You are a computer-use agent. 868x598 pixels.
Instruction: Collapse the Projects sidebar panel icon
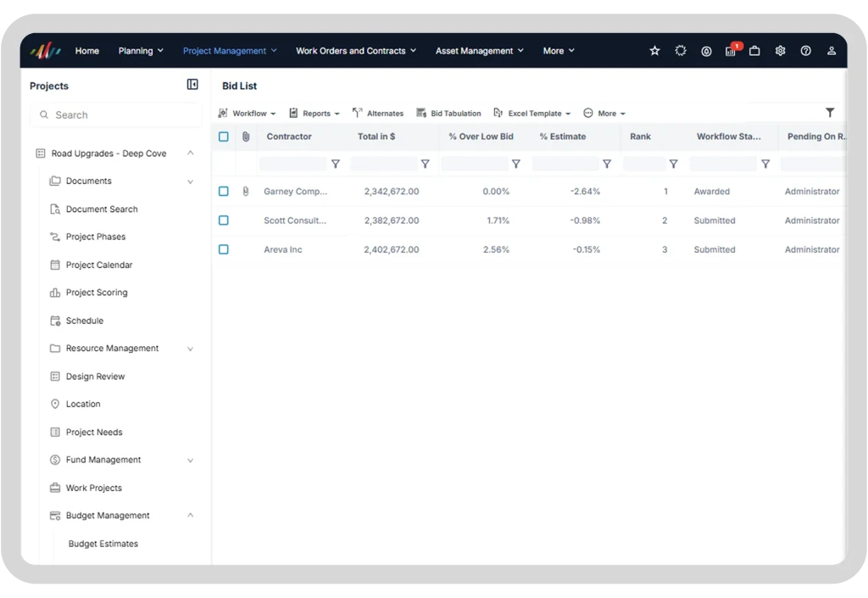192,84
